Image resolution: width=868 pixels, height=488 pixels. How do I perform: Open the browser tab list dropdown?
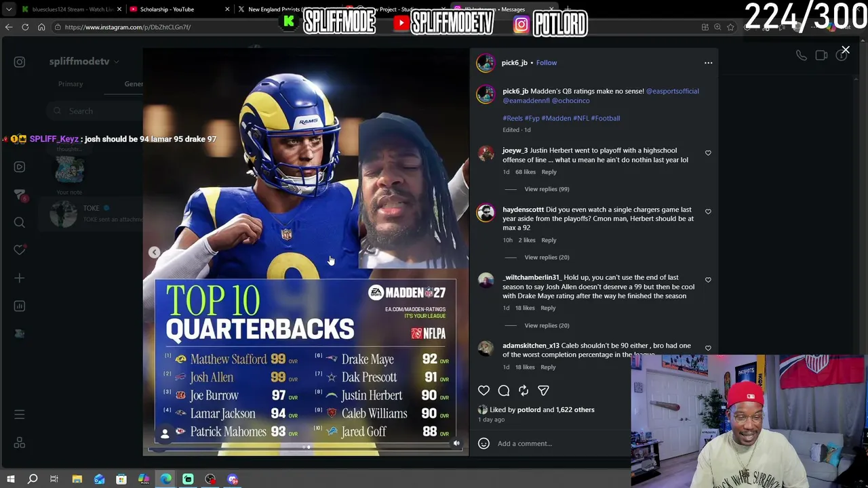coord(8,9)
